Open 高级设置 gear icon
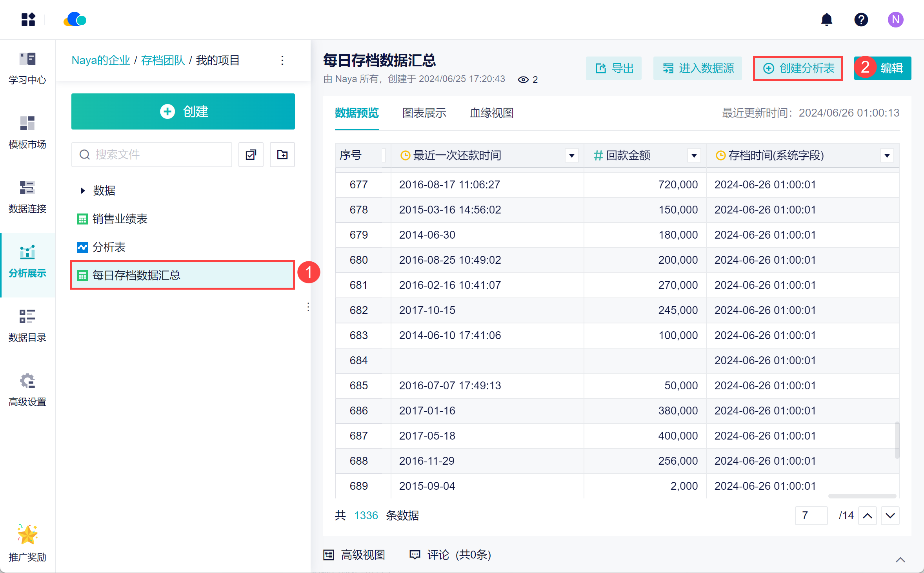924x573 pixels. point(27,381)
